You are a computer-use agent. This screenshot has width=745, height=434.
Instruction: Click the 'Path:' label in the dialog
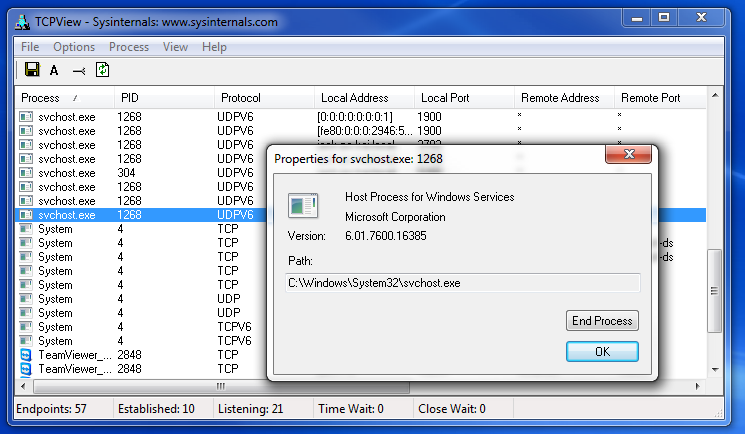point(300,260)
